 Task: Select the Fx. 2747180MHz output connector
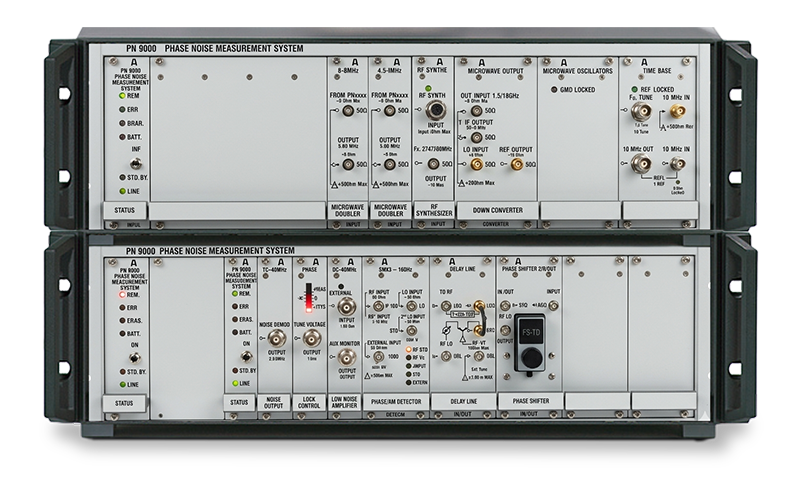coord(433,164)
